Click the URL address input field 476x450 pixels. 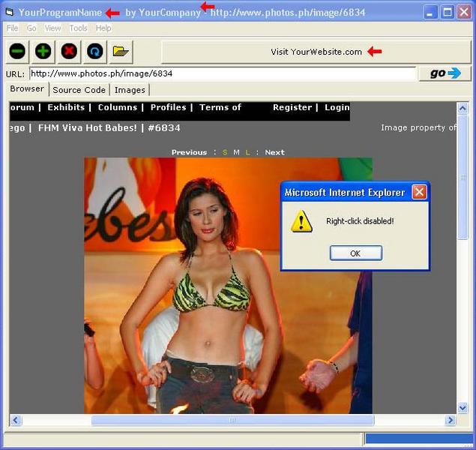coord(222,73)
